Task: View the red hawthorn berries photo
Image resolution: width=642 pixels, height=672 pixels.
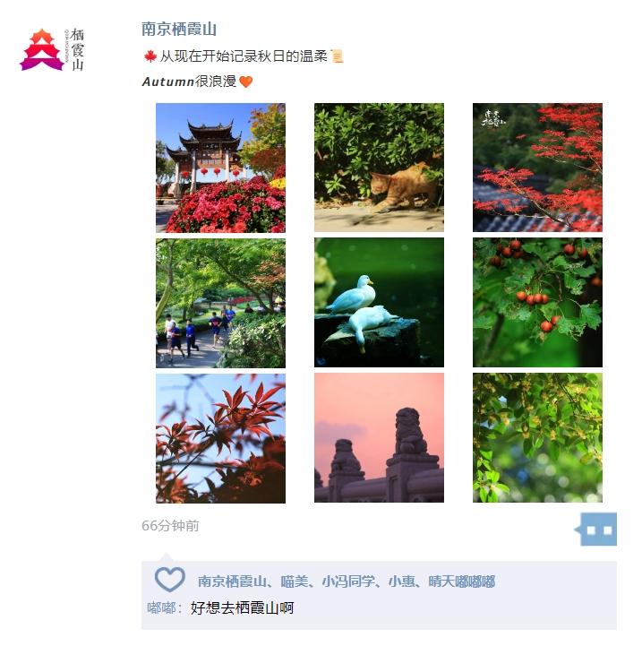Action: pos(537,303)
